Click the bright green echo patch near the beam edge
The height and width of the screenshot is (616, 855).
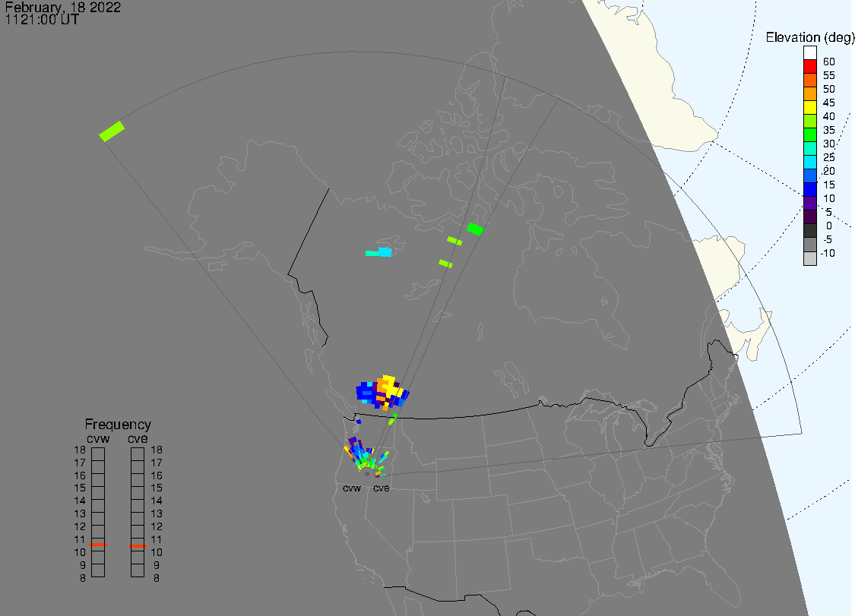[476, 229]
